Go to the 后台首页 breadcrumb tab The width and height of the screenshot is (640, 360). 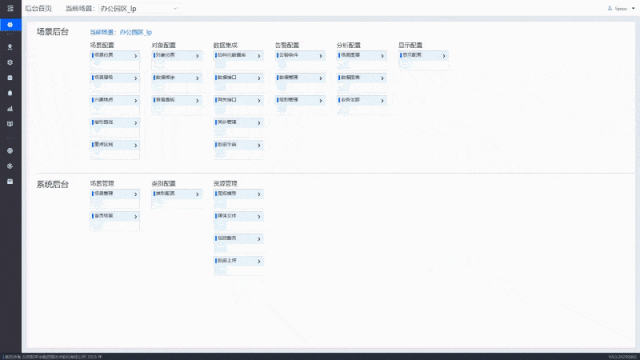tap(38, 9)
